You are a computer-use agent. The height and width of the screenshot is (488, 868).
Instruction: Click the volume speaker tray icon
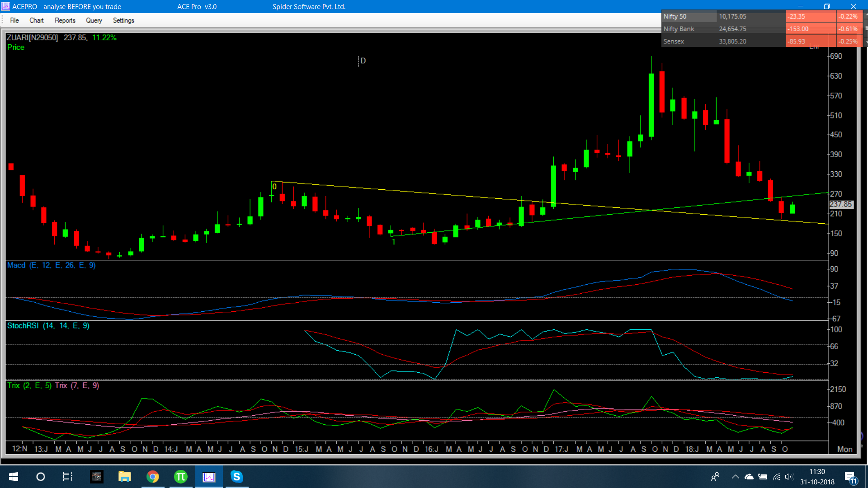[x=789, y=477]
